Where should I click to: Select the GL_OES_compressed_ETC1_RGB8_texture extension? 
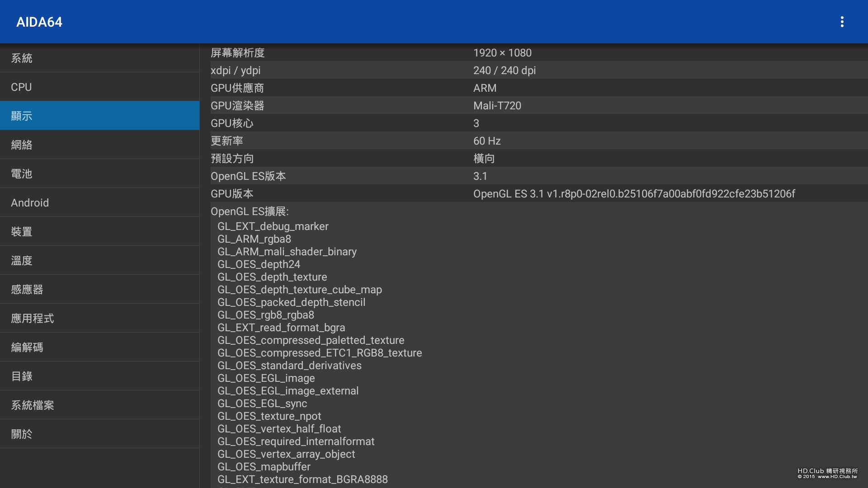320,353
